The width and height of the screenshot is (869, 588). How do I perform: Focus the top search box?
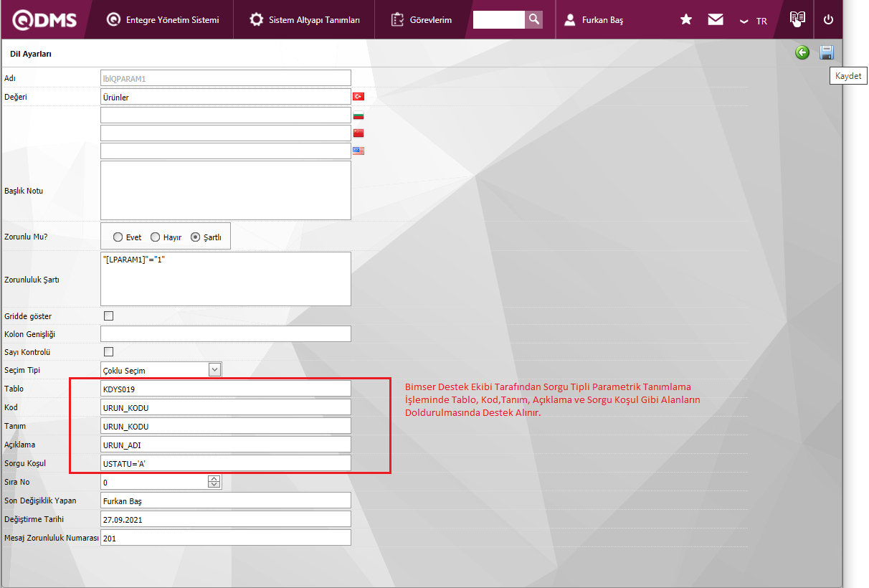point(499,19)
